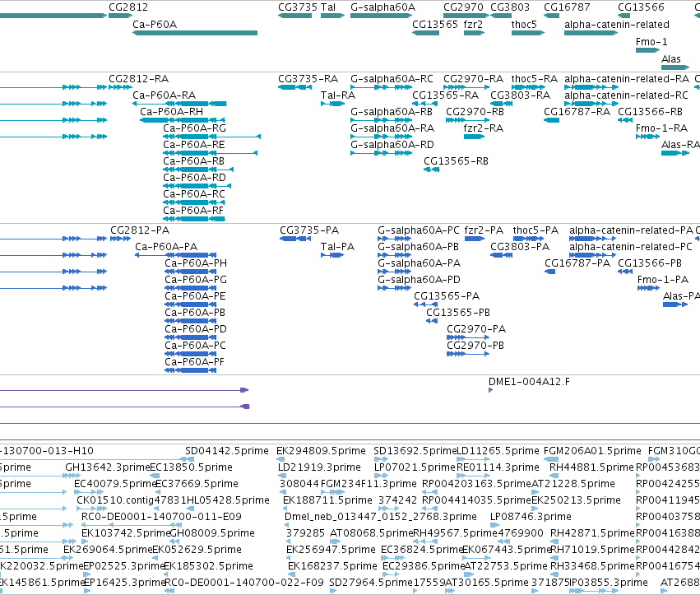The image size is (700, 595).
Task: Select protein Ca-P60A-PA label
Action: (x=166, y=247)
